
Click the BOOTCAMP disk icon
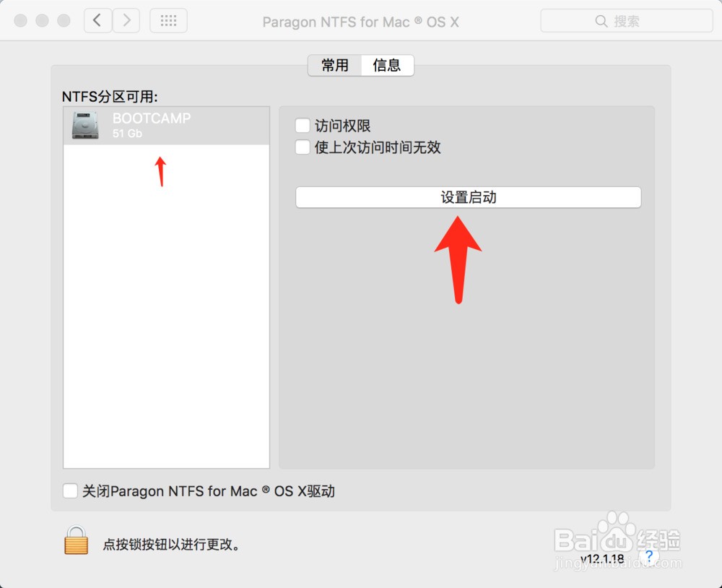click(84, 125)
